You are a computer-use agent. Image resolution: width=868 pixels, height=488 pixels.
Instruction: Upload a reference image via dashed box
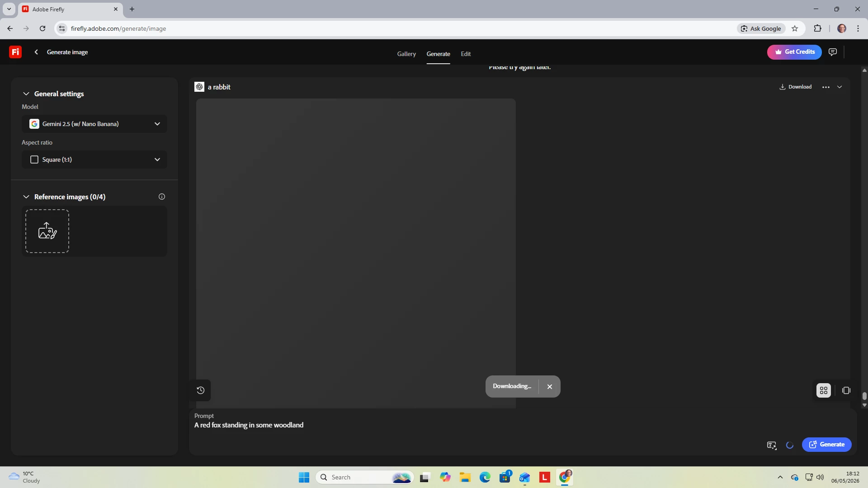(x=47, y=231)
